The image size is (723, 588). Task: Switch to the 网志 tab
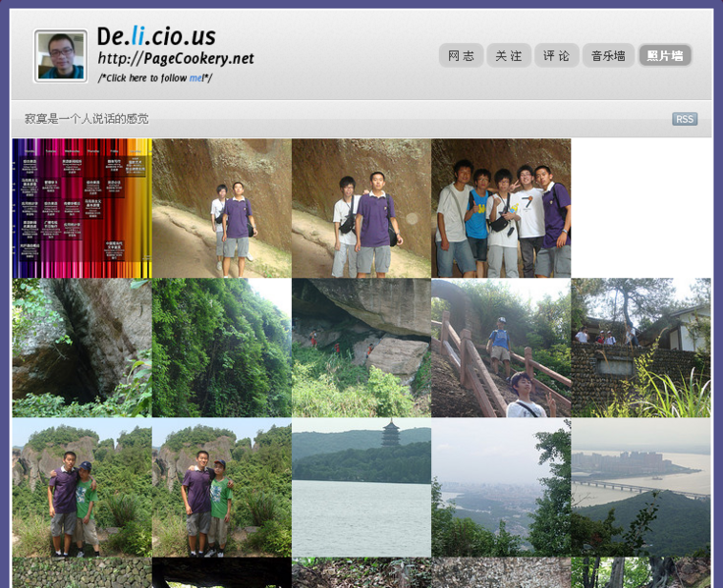click(x=461, y=56)
